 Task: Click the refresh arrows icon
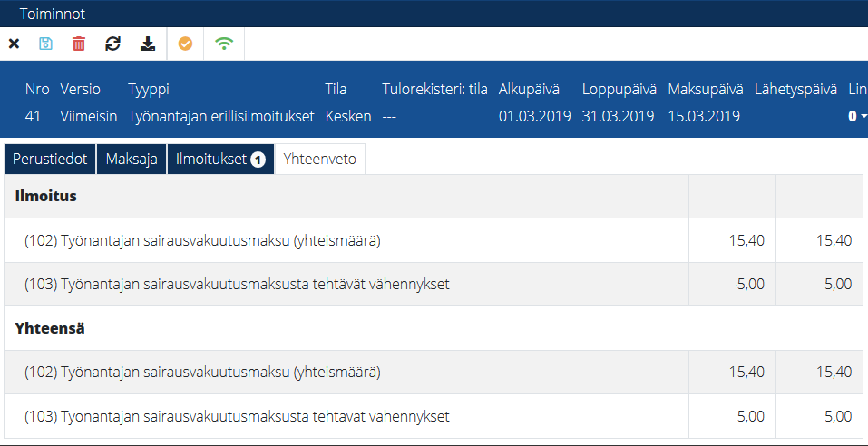112,44
